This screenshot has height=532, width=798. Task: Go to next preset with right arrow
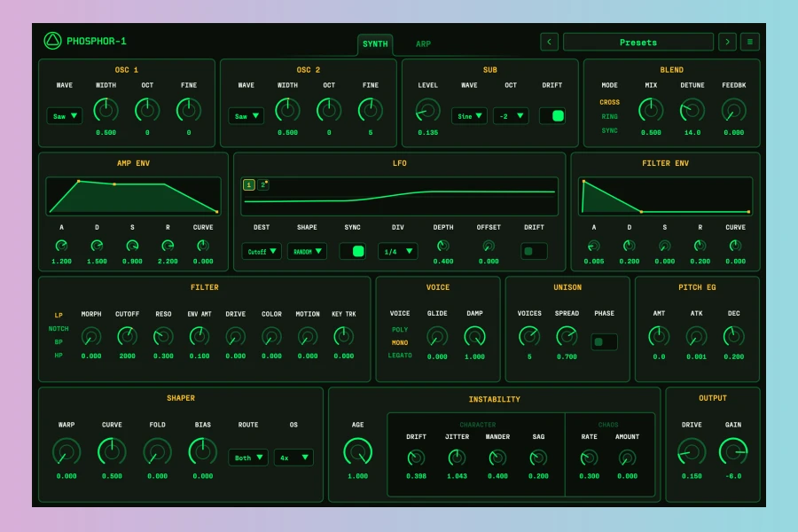(727, 43)
